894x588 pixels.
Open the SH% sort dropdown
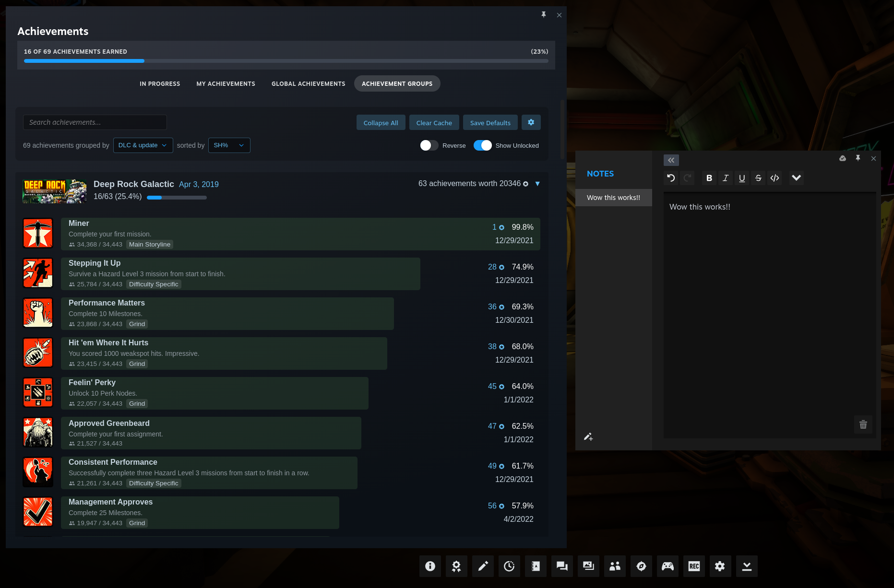[x=229, y=145]
